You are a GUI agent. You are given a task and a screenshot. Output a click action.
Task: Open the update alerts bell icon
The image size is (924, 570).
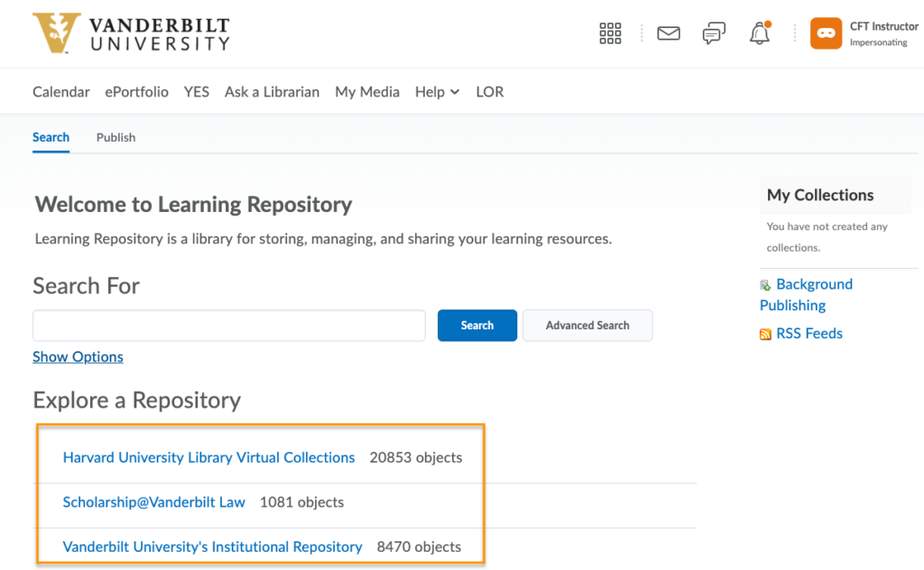pyautogui.click(x=760, y=34)
